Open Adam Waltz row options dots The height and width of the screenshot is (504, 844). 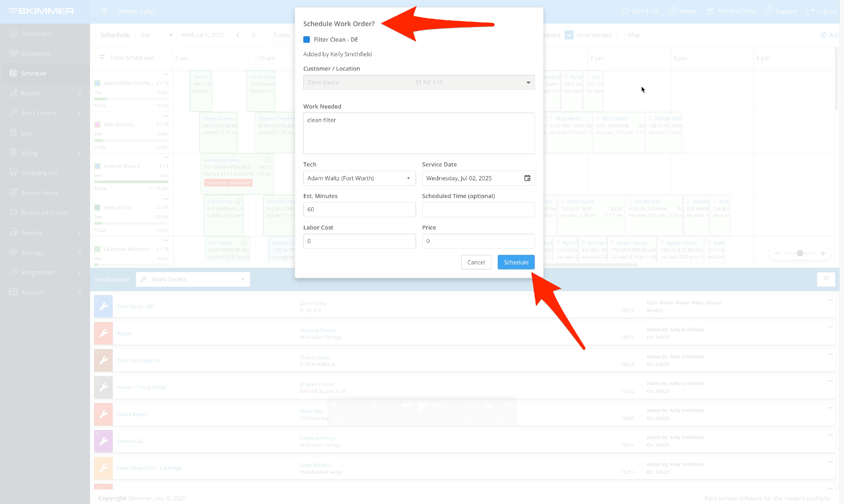tap(165, 74)
